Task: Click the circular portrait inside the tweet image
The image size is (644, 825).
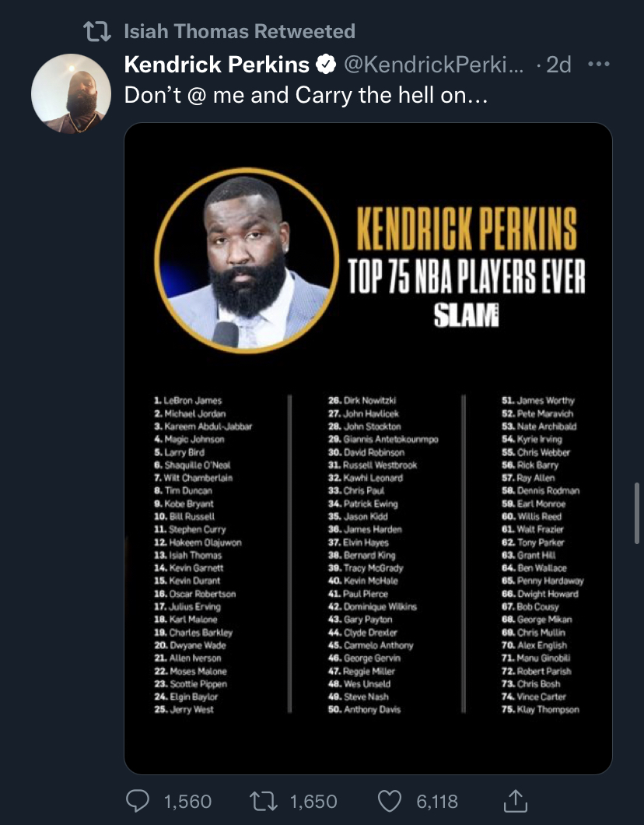Action: point(244,261)
